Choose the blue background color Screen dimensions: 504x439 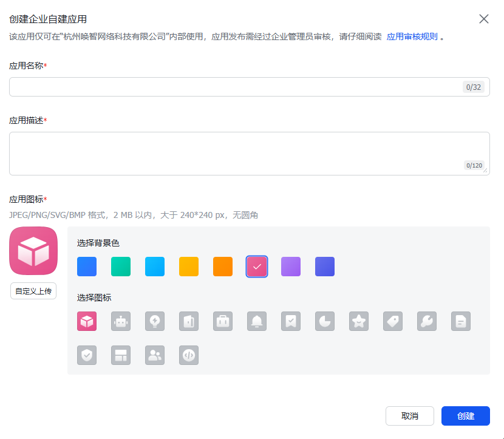87,267
